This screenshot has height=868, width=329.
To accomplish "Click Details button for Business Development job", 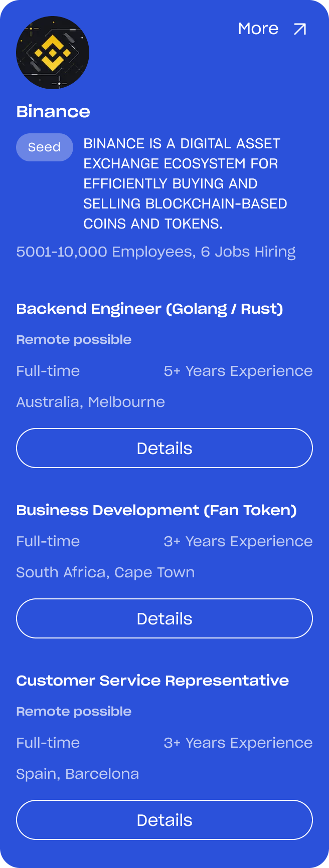I will pos(164,618).
